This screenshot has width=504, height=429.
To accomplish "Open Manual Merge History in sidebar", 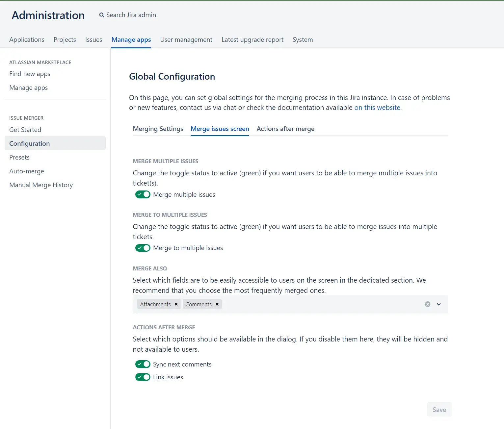I will coord(41,185).
